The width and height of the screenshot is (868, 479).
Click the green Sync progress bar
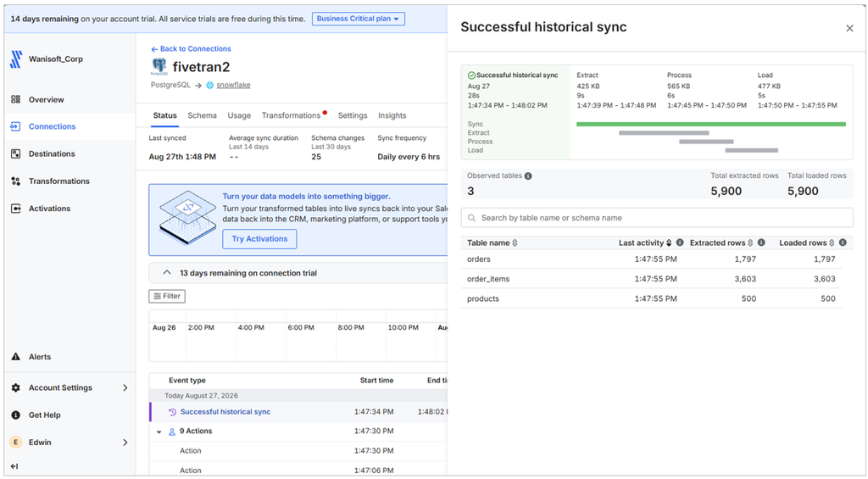click(711, 124)
